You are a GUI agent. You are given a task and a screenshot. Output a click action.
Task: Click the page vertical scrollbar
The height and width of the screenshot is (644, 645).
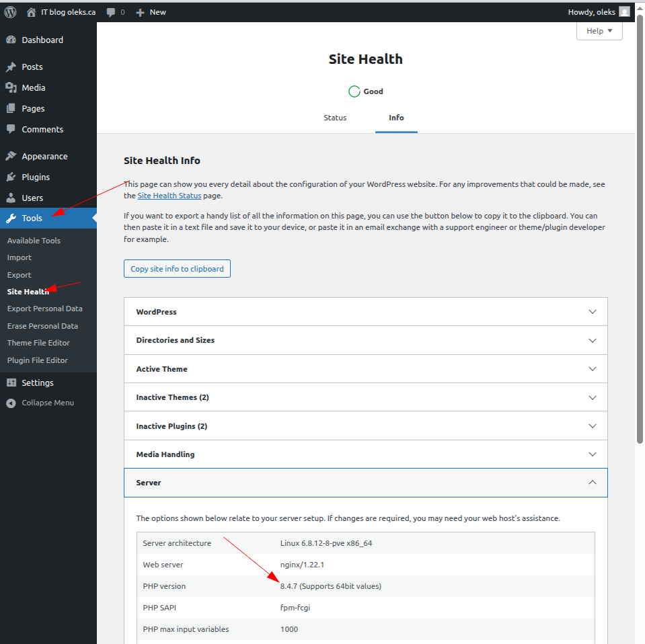[640, 229]
